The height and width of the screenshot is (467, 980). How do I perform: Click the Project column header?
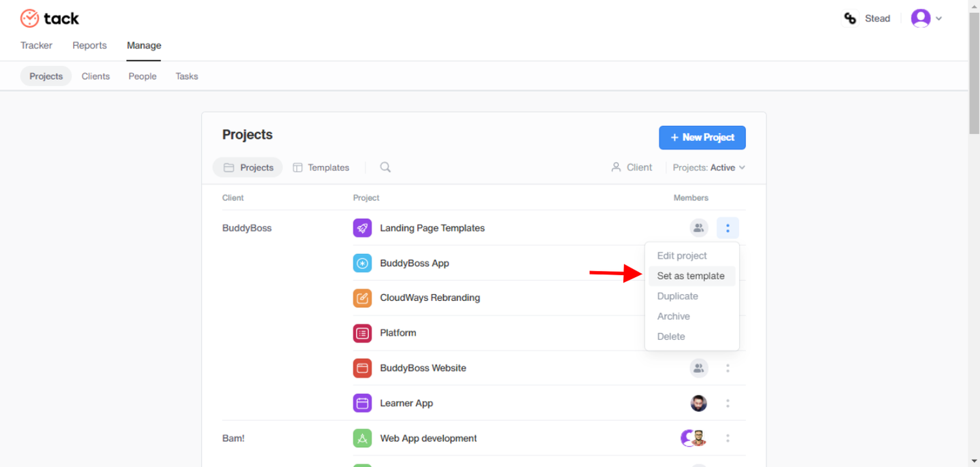(x=366, y=198)
